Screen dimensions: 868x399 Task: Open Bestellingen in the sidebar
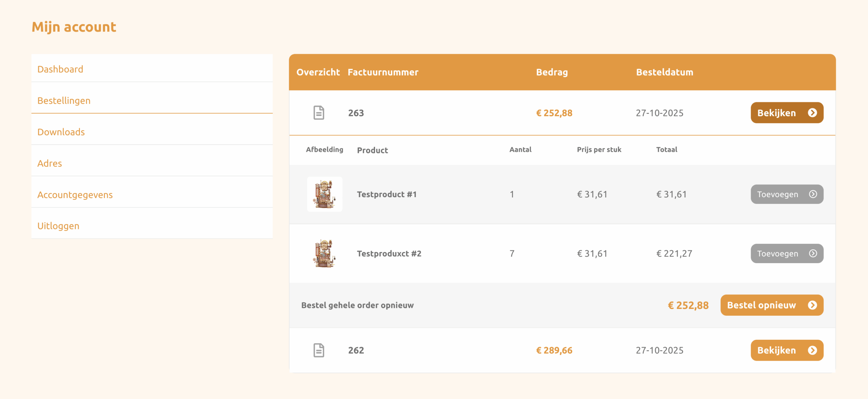[x=64, y=101]
